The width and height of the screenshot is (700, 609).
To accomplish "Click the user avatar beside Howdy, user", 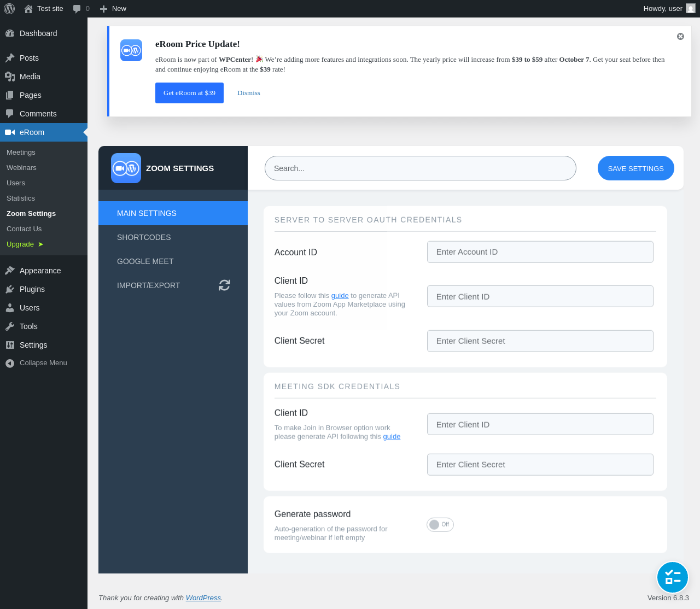I will (x=691, y=9).
